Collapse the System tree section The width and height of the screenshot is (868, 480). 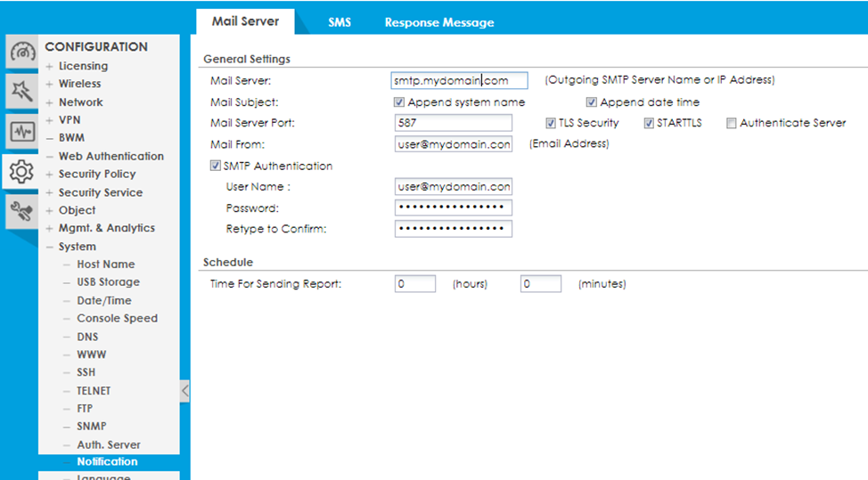tap(50, 247)
